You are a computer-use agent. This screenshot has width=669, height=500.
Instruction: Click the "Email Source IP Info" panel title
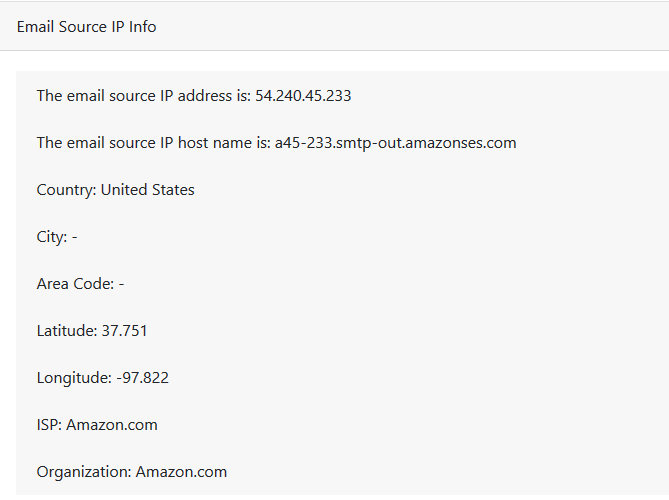[x=87, y=27]
